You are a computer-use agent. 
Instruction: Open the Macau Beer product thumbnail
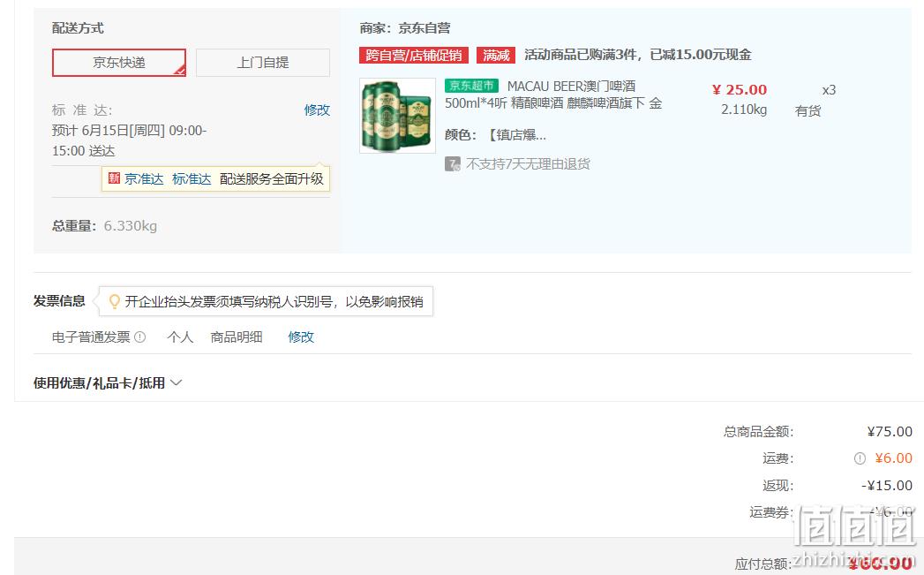click(398, 116)
